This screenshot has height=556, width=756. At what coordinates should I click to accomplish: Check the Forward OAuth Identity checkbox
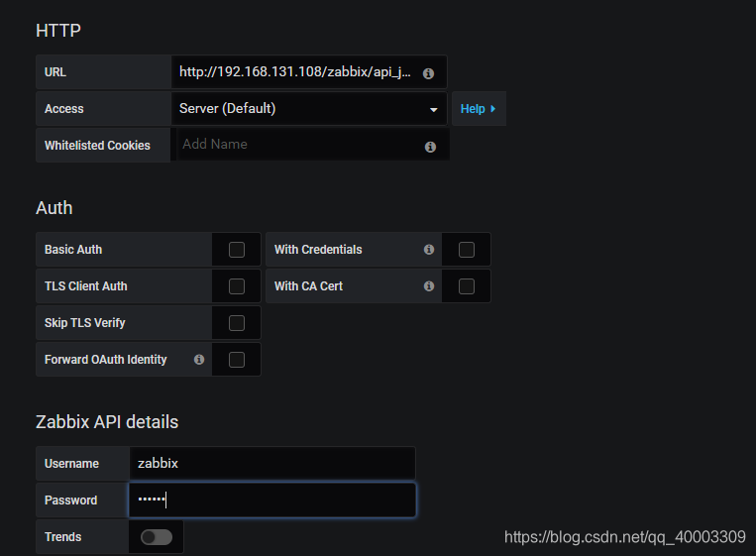click(236, 360)
